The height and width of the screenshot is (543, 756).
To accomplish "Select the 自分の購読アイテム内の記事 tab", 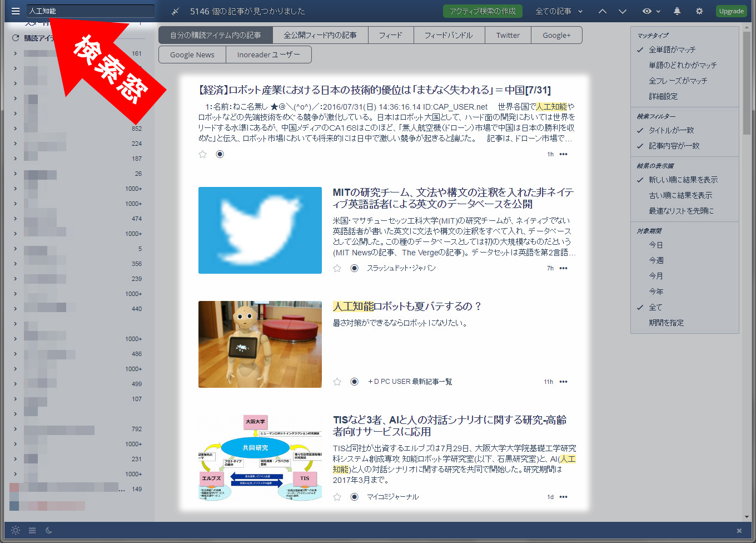I will click(x=216, y=35).
